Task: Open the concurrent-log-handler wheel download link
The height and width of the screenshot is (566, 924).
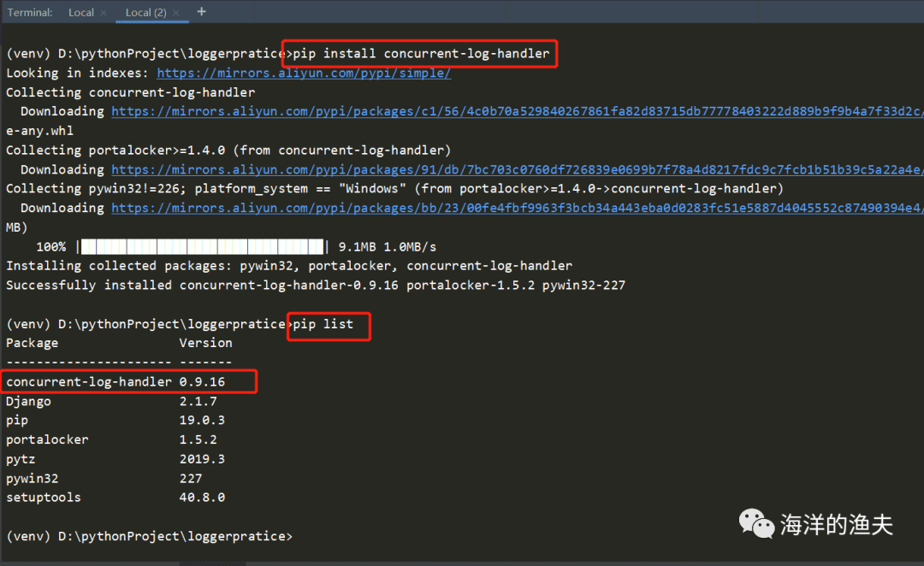Action: (x=517, y=111)
